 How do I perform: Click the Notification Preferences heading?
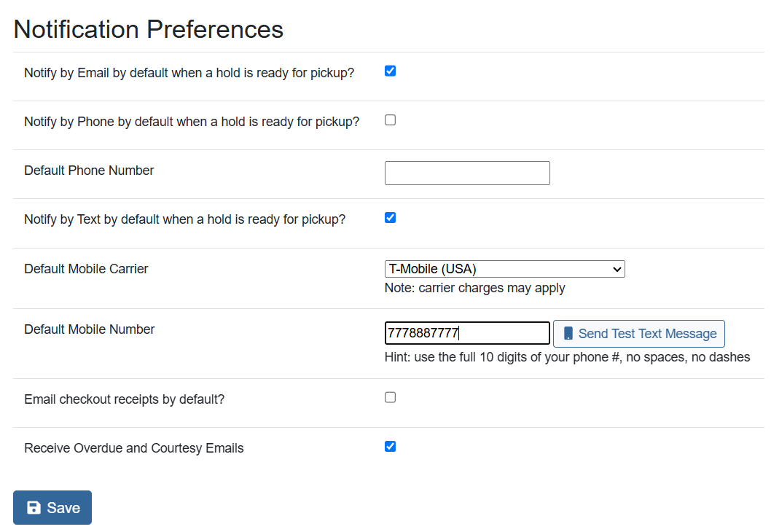(149, 29)
